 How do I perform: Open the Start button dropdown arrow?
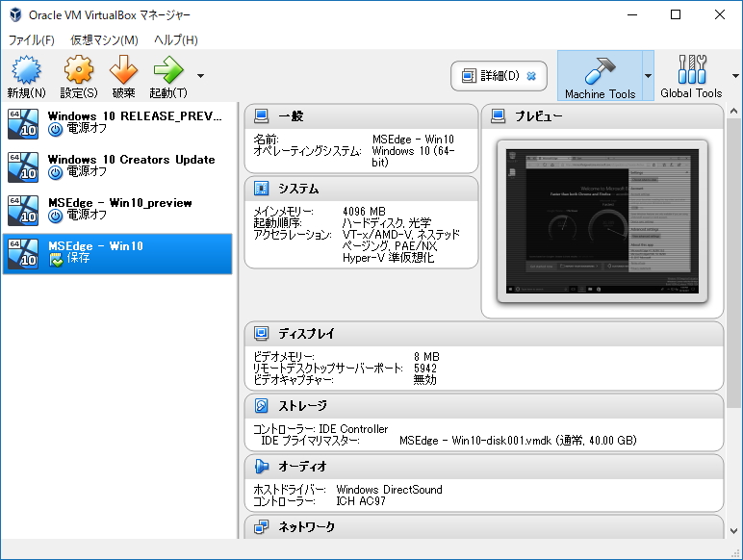[x=200, y=76]
